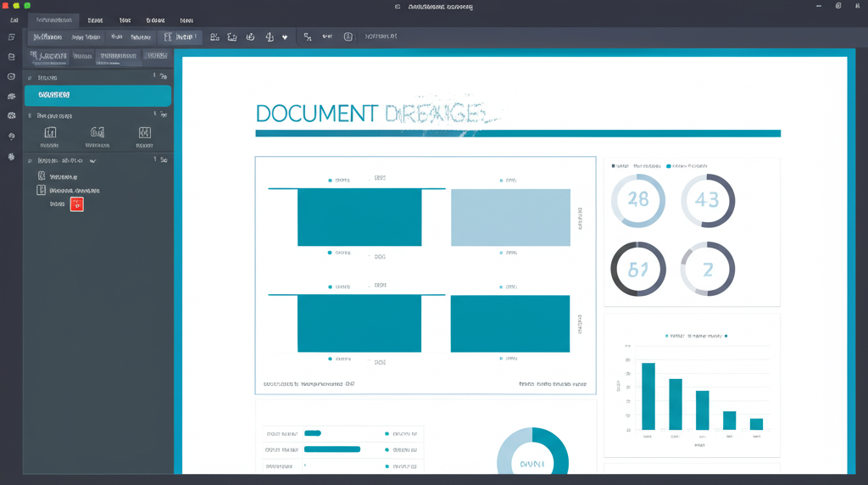The image size is (868, 485).
Task: Click the short teal progress pill in the table
Action: coord(313,433)
